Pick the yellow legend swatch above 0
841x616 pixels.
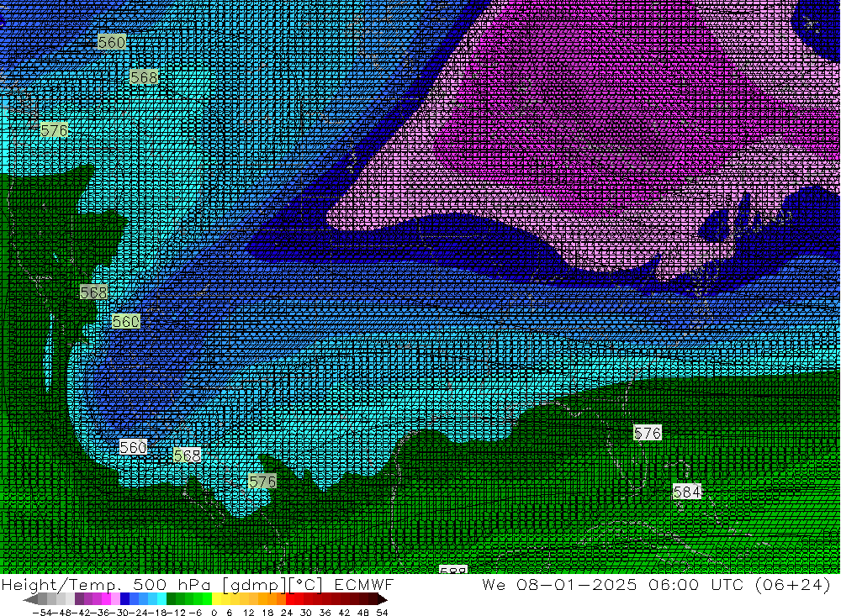coord(216,598)
